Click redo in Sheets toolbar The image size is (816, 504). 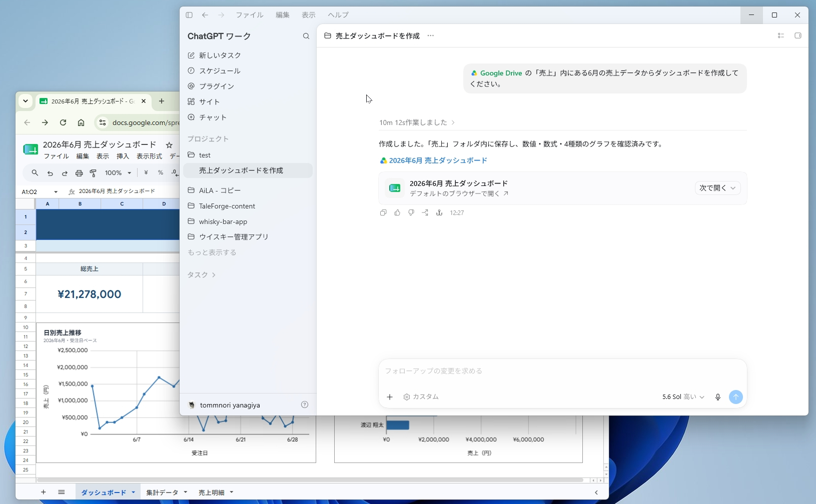point(65,173)
